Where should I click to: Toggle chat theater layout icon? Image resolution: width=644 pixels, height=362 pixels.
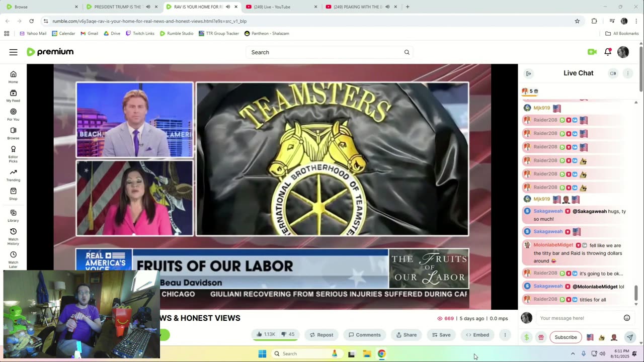[x=613, y=73]
